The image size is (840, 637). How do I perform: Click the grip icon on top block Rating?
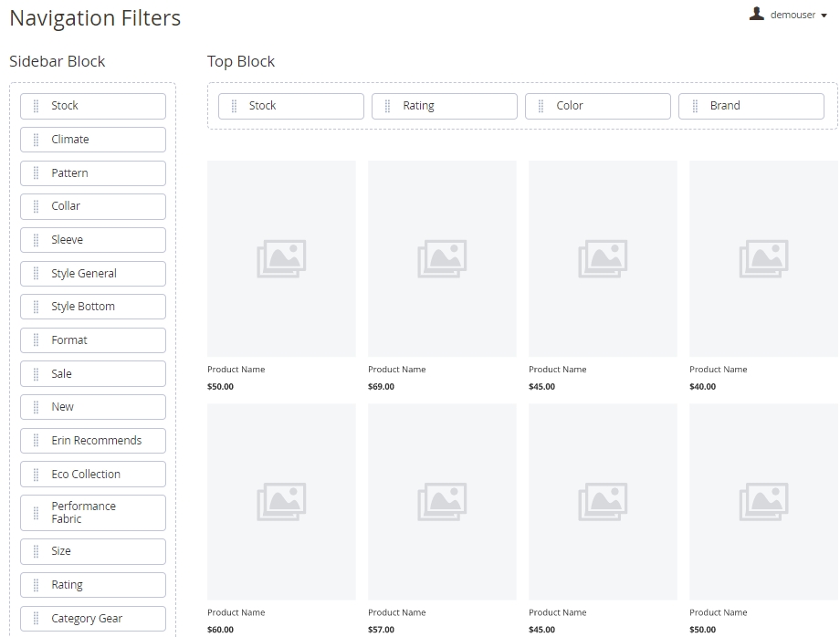[387, 106]
